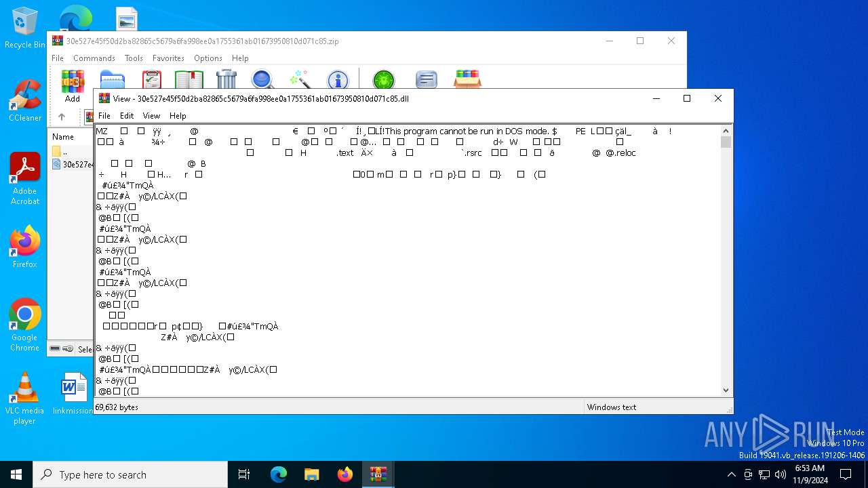Click the Find magnifier icon in WinRAR
Screen dimensions: 868x488
pyautogui.click(x=262, y=80)
